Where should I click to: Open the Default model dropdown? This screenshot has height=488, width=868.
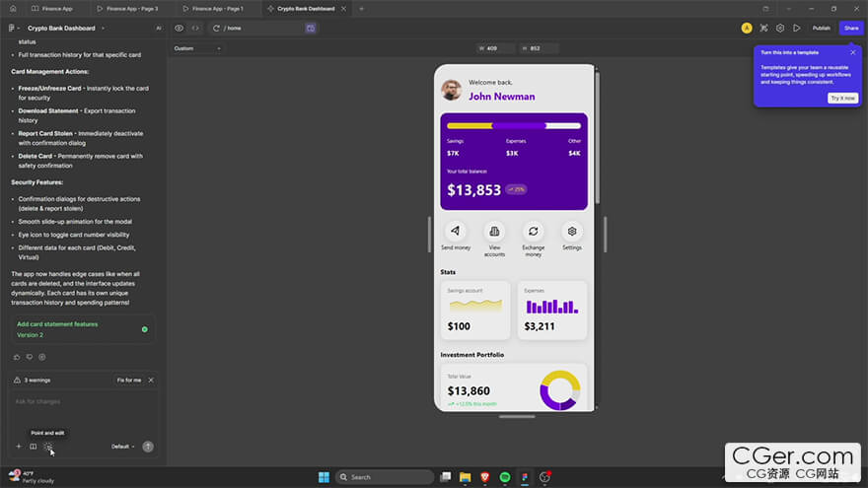(122, 447)
